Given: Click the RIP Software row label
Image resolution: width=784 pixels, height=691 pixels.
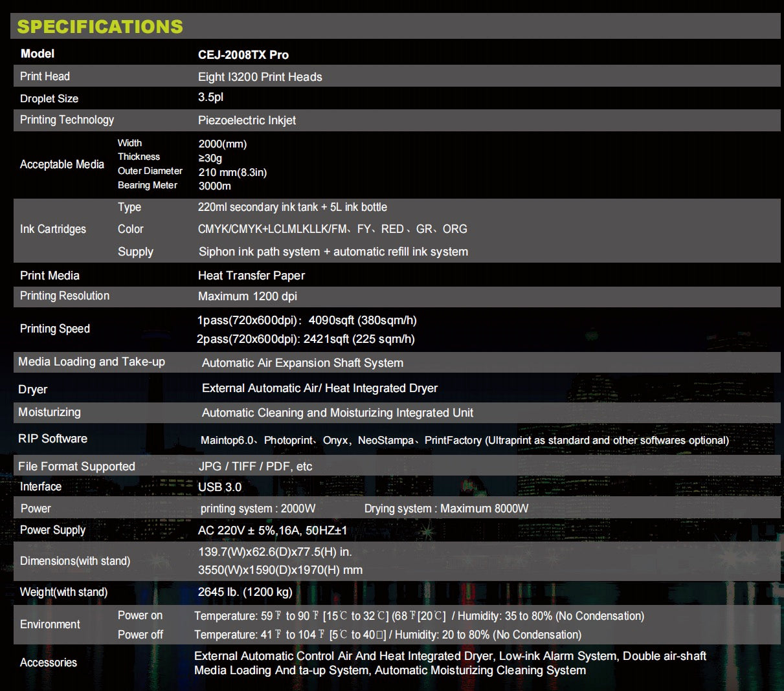Looking at the screenshot, I should coord(52,439).
